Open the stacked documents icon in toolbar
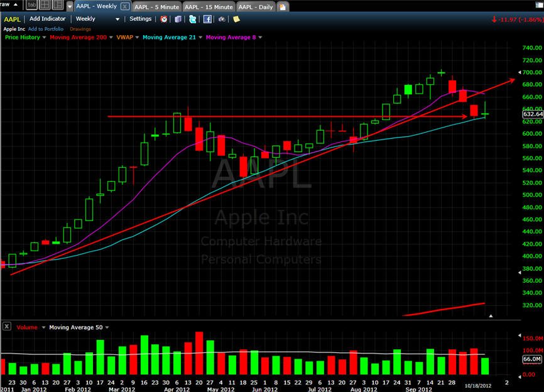This screenshot has width=544, height=392. click(x=178, y=19)
